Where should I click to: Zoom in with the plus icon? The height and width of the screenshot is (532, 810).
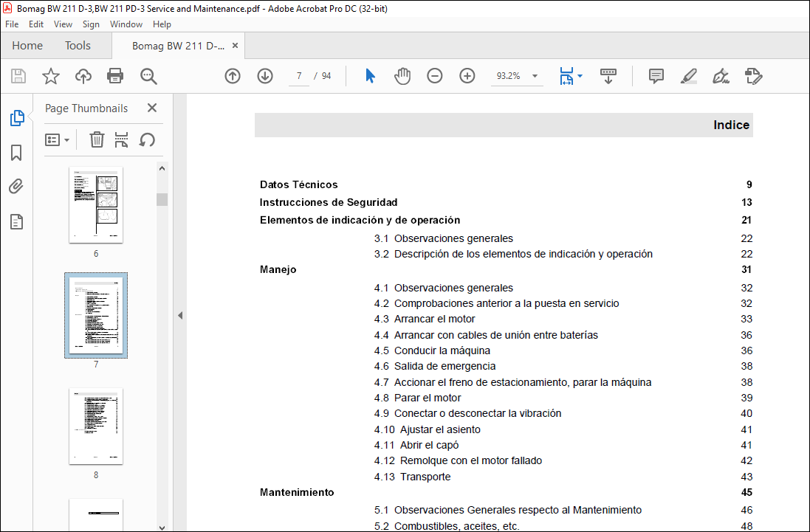[x=467, y=76]
